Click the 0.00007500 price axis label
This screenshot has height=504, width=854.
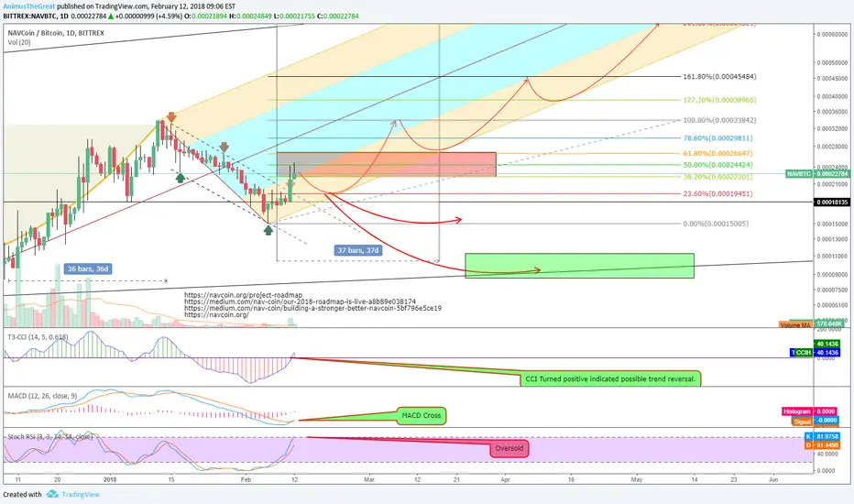click(832, 290)
